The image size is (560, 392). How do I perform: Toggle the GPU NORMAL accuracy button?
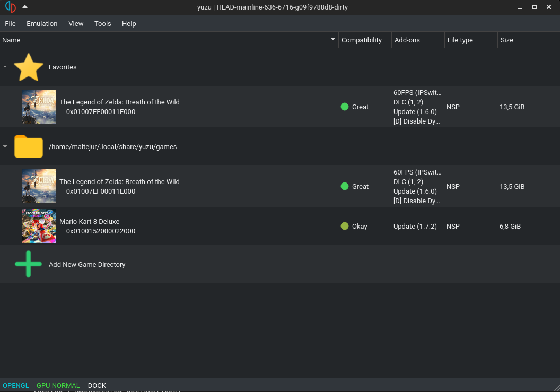(58, 385)
